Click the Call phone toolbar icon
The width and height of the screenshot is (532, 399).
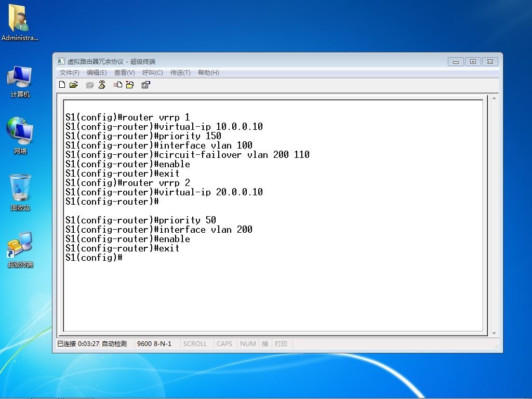tap(89, 85)
